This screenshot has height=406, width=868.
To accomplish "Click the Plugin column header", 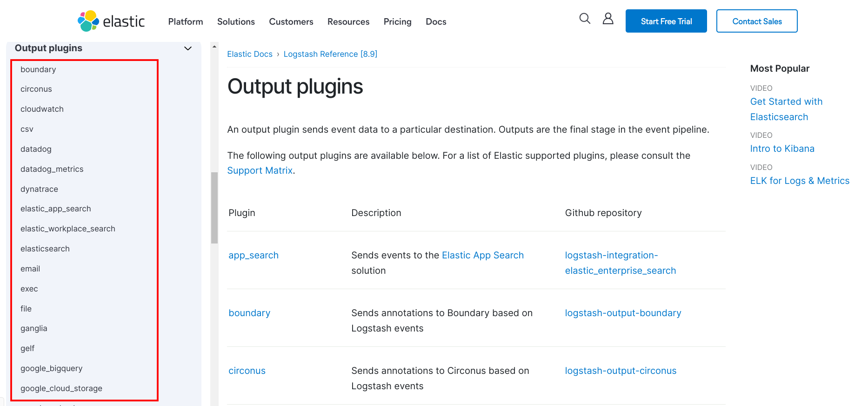I will click(242, 213).
